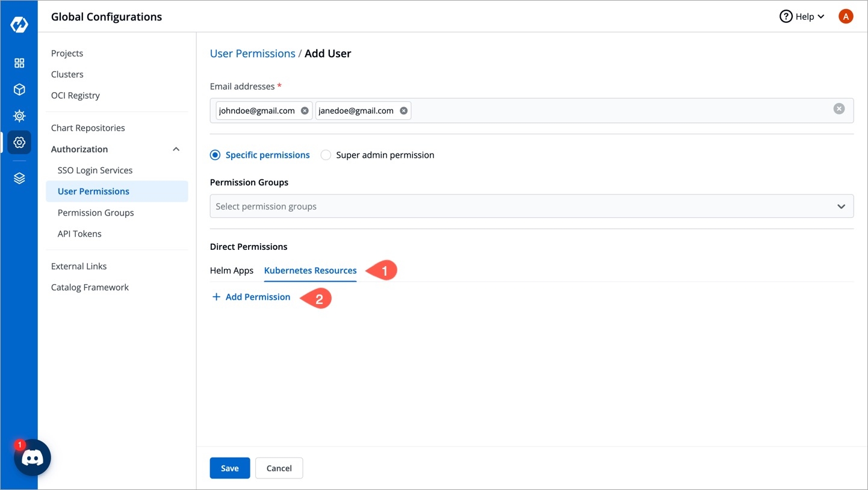The width and height of the screenshot is (868, 490).
Task: Clear all email addresses in field
Action: pyautogui.click(x=839, y=109)
